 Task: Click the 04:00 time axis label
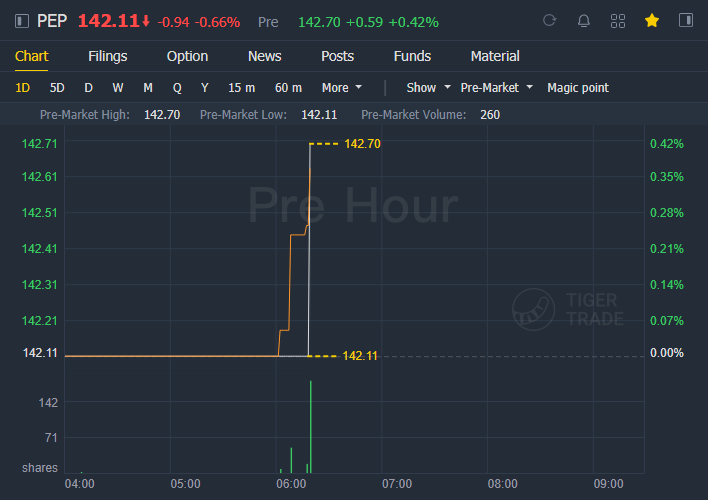(79, 484)
